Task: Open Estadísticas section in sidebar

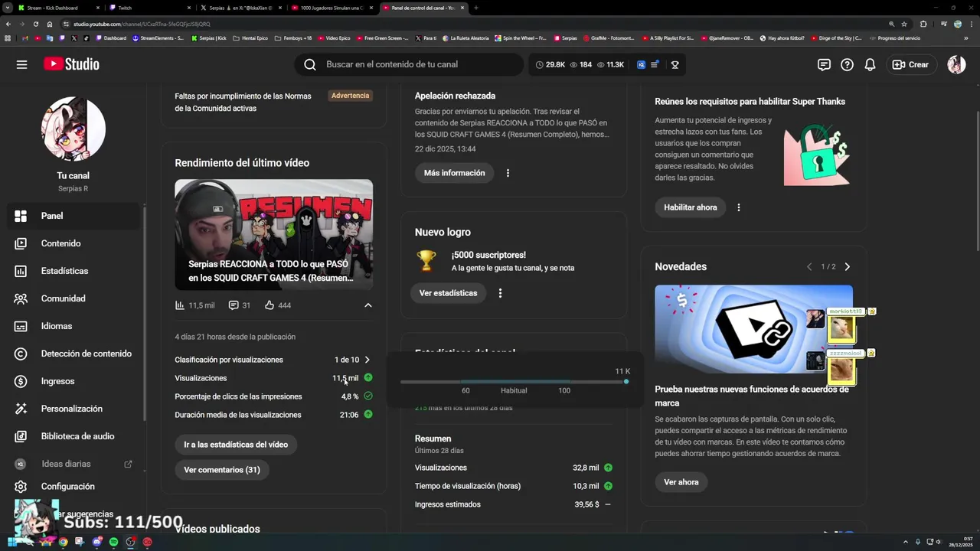Action: tap(72, 271)
